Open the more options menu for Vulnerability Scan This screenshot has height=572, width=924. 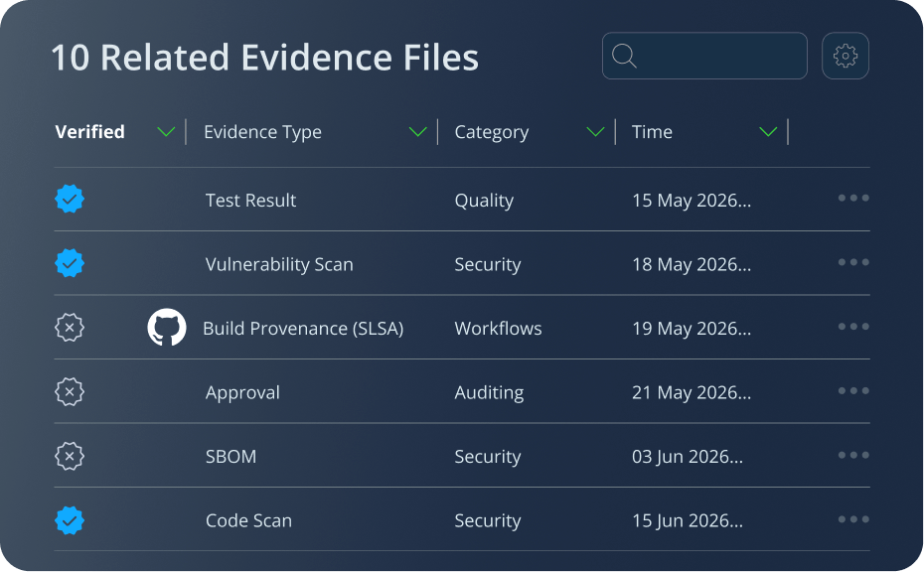click(853, 262)
